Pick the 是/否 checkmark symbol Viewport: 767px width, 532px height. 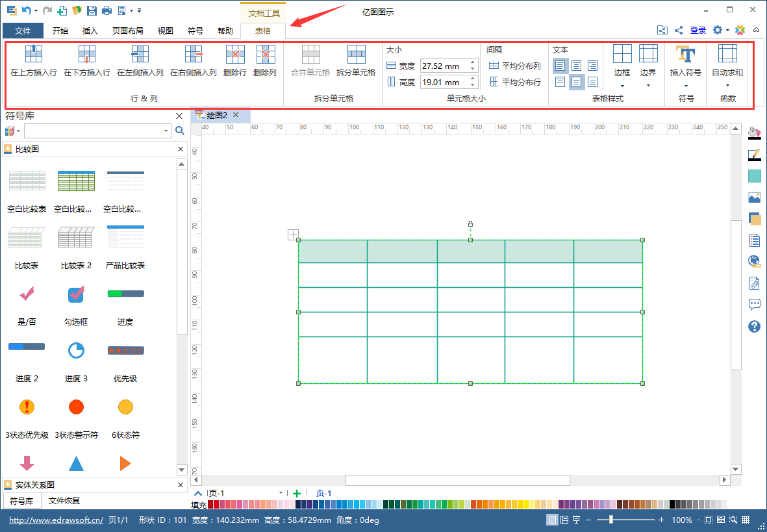tap(27, 294)
